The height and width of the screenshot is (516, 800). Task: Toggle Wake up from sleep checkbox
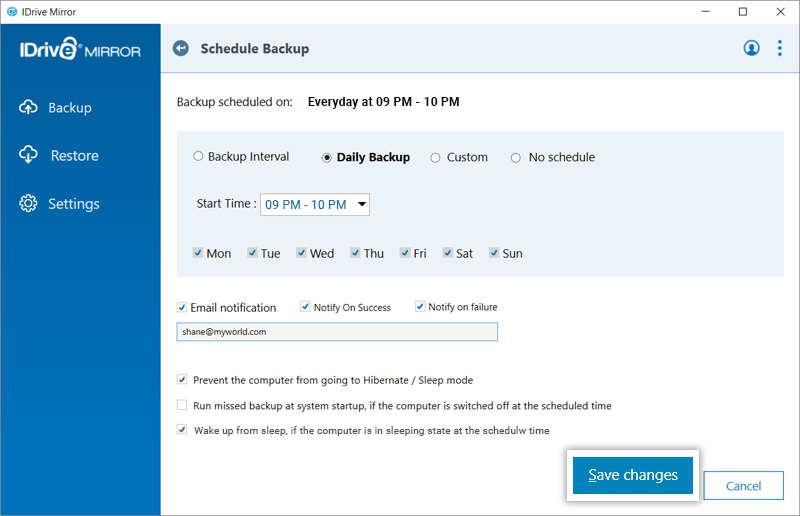click(x=182, y=429)
